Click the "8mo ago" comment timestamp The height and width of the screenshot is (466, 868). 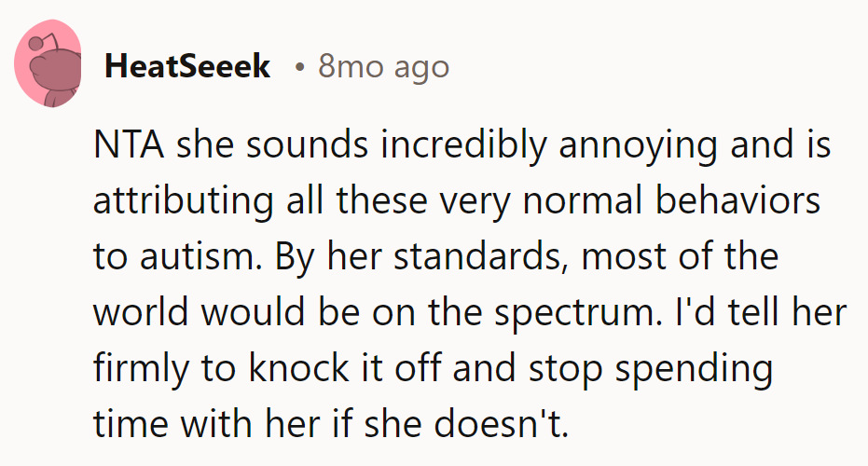tap(383, 67)
